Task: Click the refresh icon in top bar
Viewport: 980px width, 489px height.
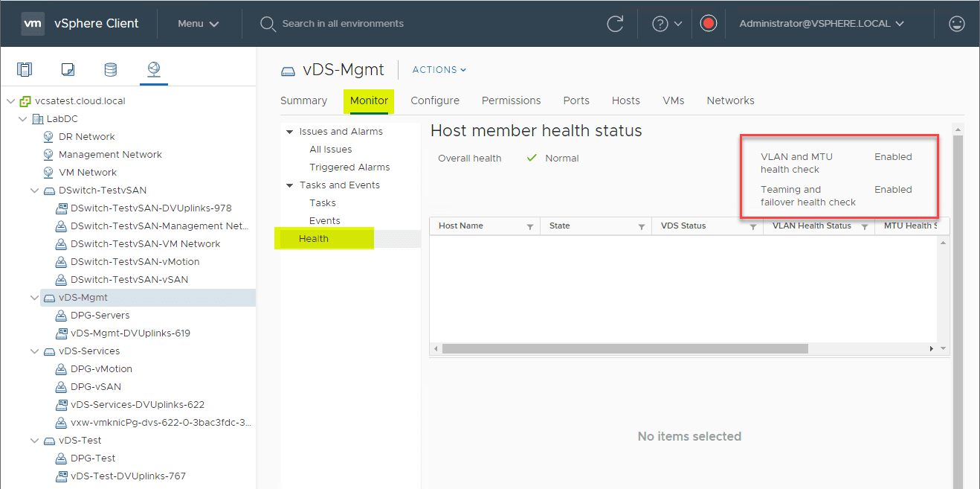Action: pyautogui.click(x=615, y=24)
